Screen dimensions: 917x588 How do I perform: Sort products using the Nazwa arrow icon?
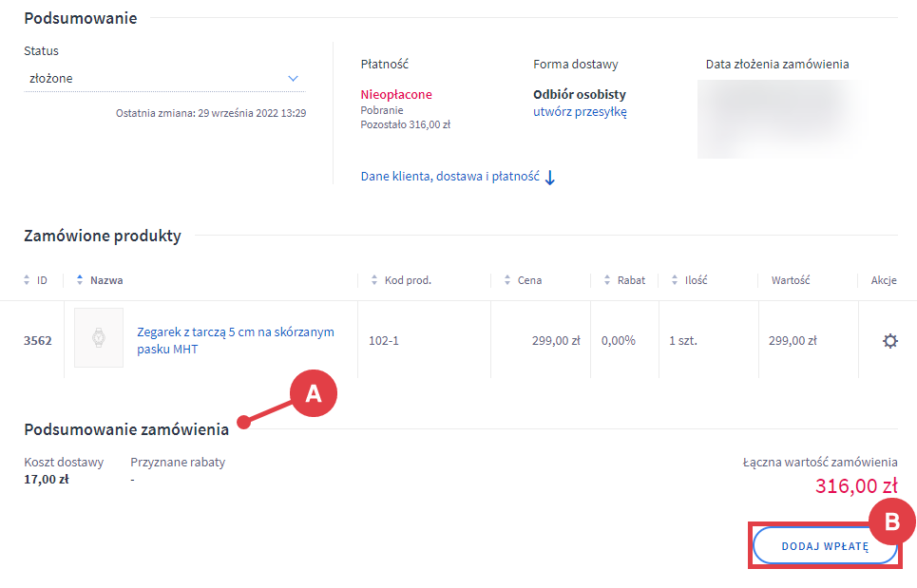coord(80,280)
